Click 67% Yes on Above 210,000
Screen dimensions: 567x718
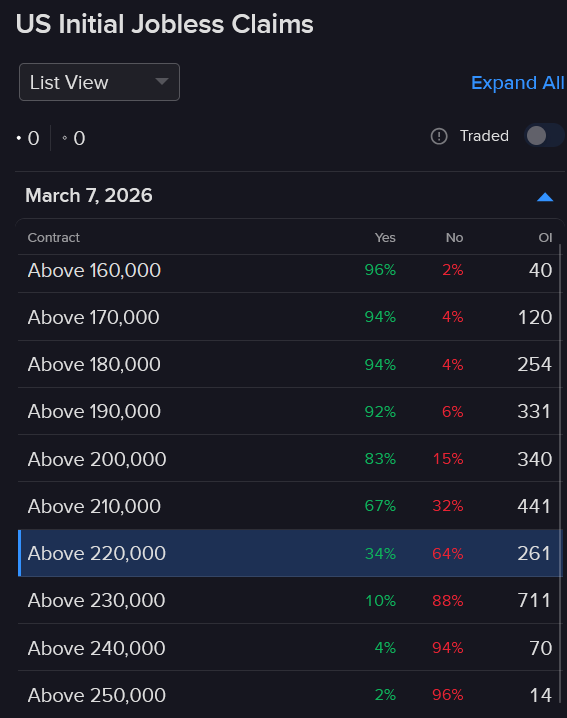(380, 506)
